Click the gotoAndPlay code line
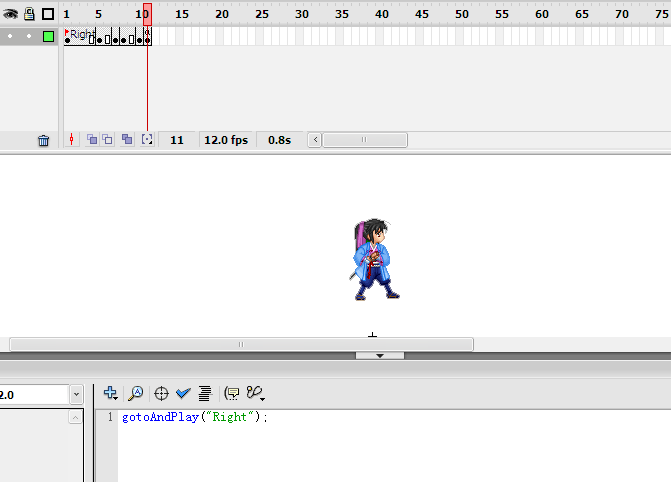This screenshot has width=671, height=482. [195, 417]
